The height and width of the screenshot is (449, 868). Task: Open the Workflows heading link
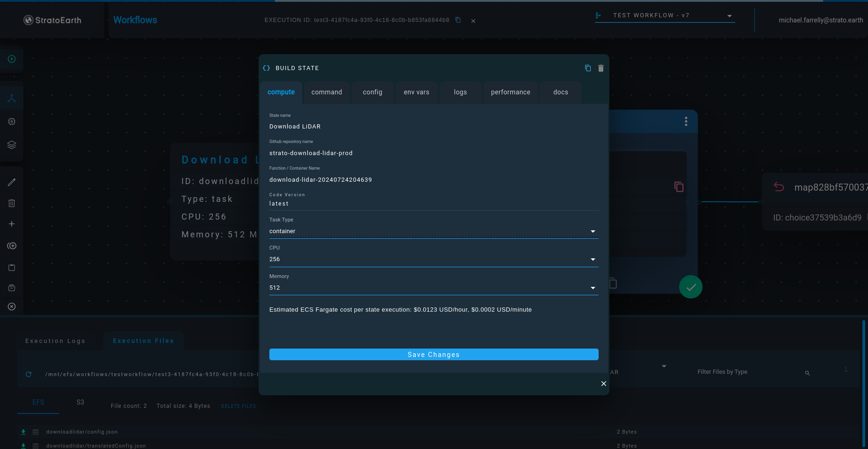click(x=135, y=20)
